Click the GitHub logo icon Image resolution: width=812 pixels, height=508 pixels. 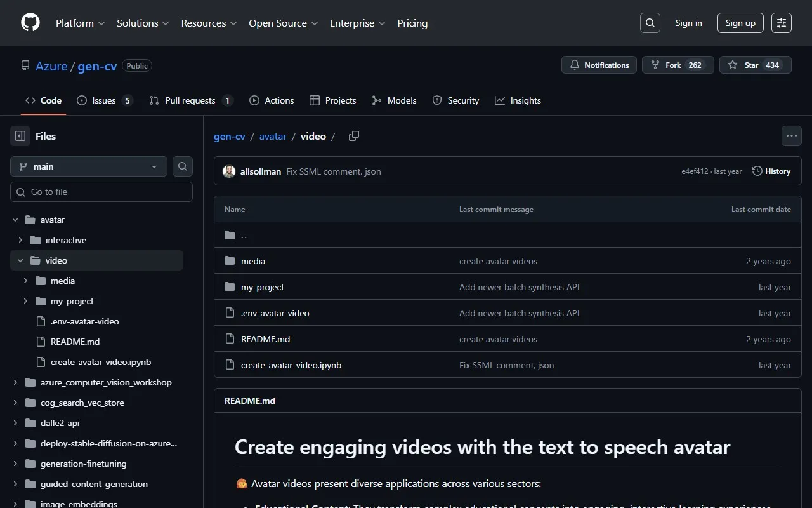30,23
